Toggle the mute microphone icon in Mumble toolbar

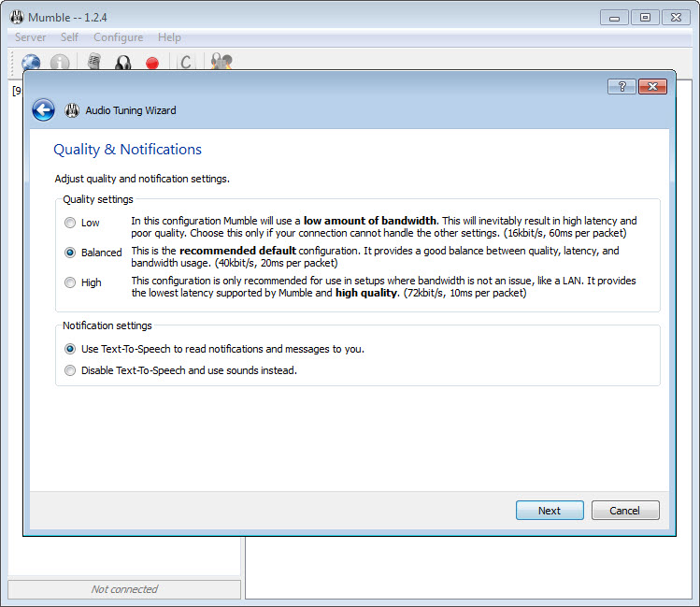point(94,62)
